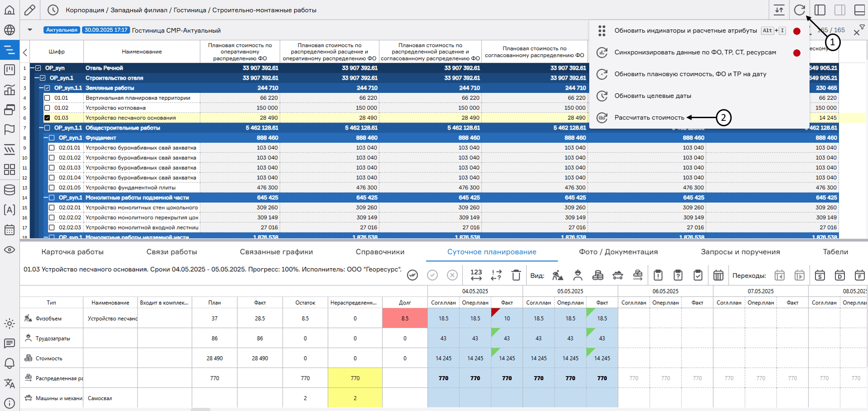Click the pencil edit icon in header
Image resolution: width=868 pixels, height=411 pixels.
(x=30, y=10)
